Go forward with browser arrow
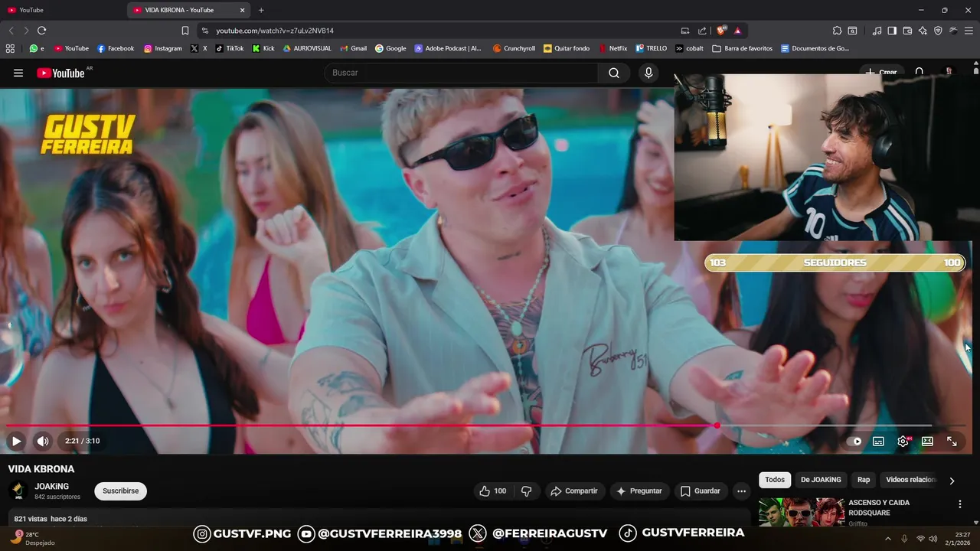 tap(26, 31)
